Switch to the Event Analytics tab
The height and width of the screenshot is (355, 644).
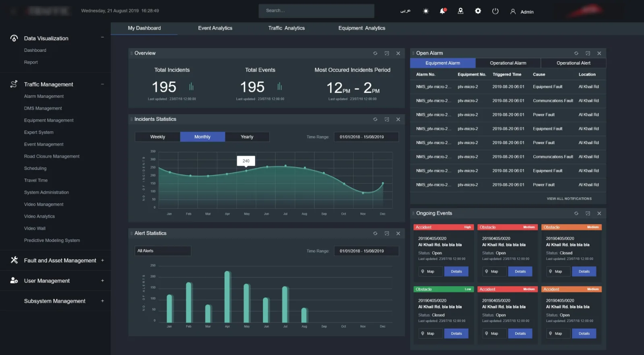pos(215,28)
